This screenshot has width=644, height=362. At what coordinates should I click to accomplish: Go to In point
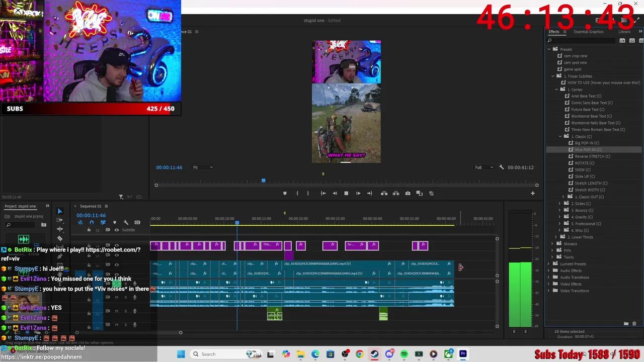click(x=323, y=193)
